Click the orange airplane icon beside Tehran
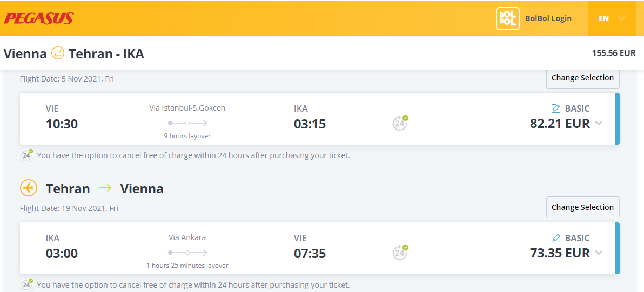 (x=28, y=188)
